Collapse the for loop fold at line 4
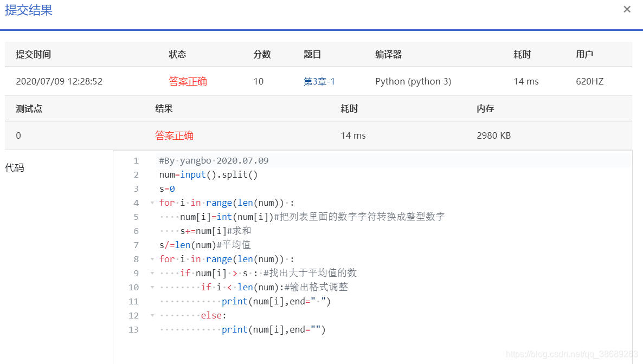This screenshot has height=364, width=643. (152, 203)
